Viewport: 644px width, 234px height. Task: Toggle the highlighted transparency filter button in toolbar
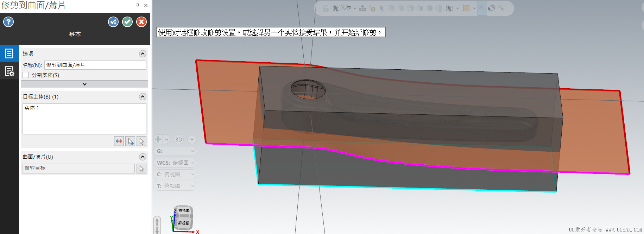tap(482, 8)
